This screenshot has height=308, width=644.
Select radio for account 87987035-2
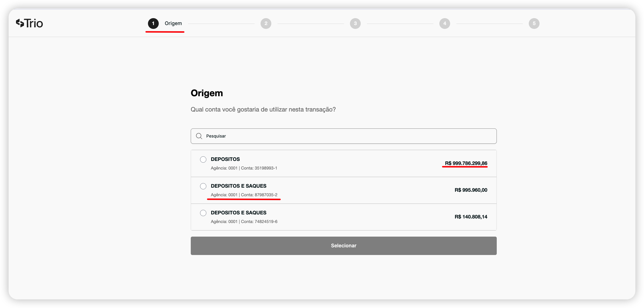point(203,186)
